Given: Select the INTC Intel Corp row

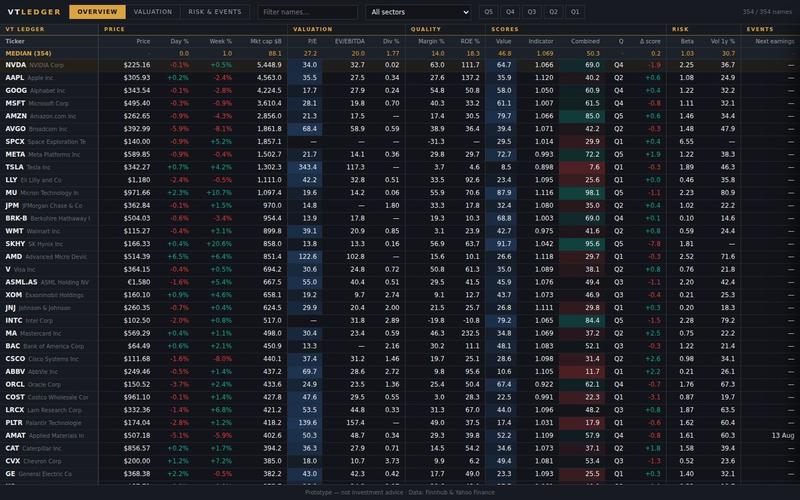Looking at the screenshot, I should coord(400,320).
